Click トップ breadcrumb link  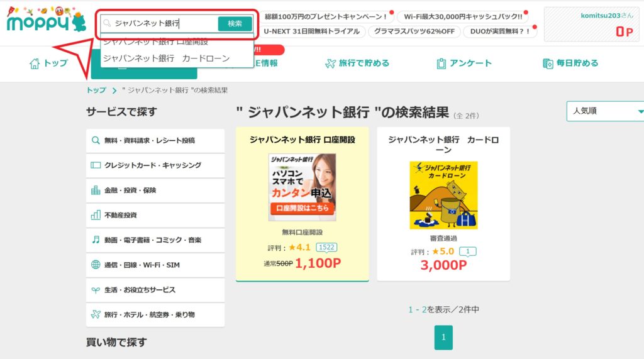tap(96, 90)
